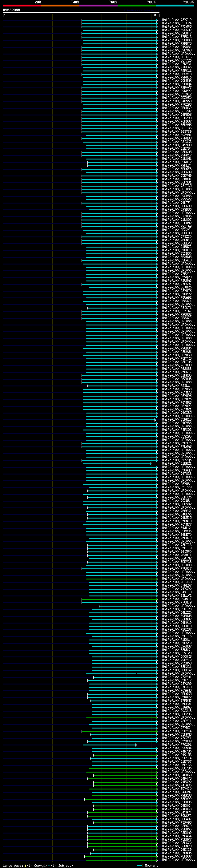Click the query end position 316
197x868 pixels.
(155, 15)
